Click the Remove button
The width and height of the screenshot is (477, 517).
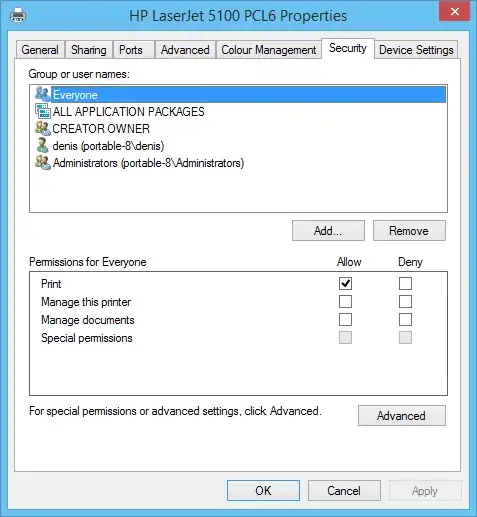point(409,231)
